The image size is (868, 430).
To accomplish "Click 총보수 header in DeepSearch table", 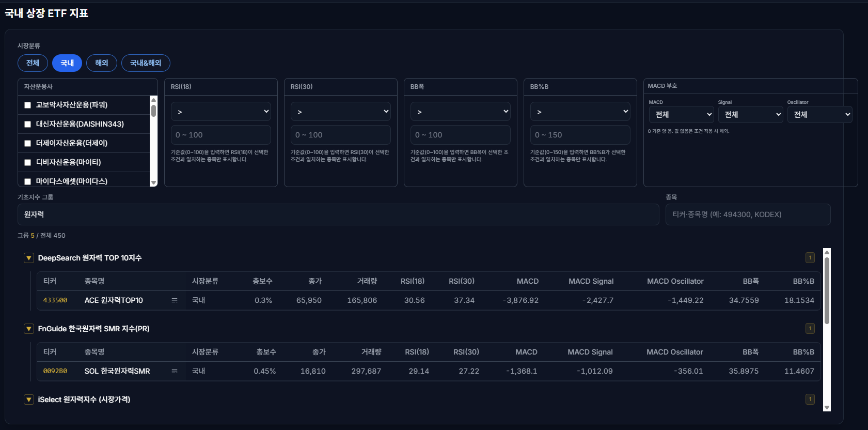I will pos(262,281).
